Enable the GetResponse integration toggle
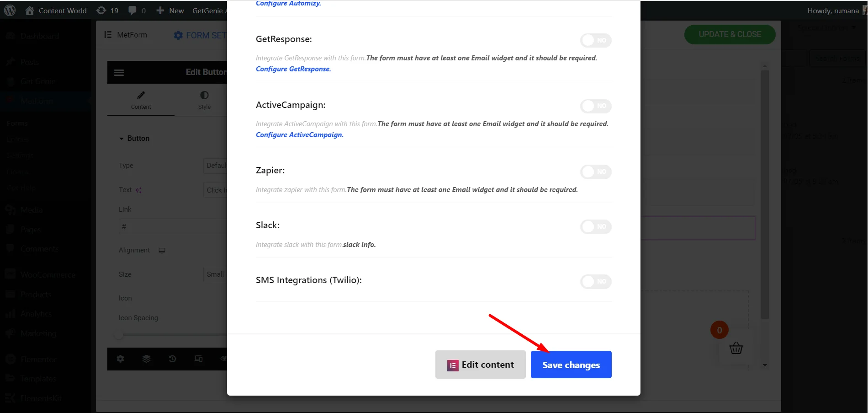 pos(595,40)
